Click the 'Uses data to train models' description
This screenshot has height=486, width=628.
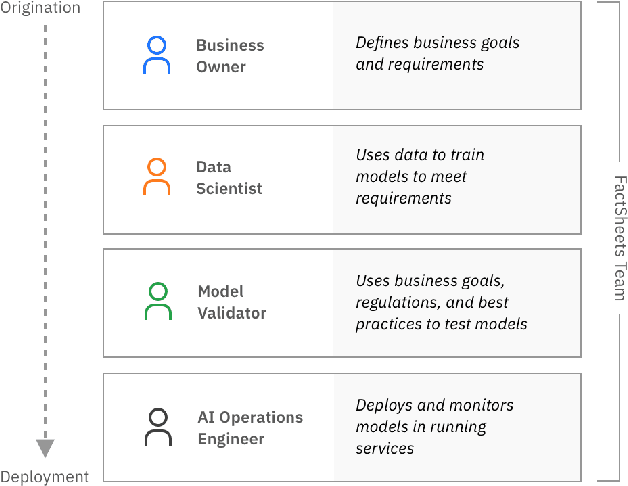click(x=420, y=177)
